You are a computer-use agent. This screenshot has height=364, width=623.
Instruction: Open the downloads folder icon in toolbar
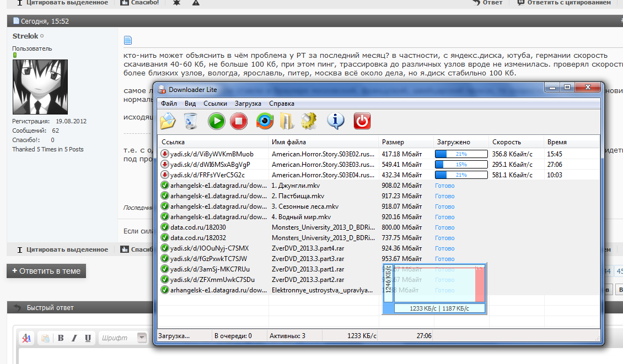pyautogui.click(x=287, y=121)
